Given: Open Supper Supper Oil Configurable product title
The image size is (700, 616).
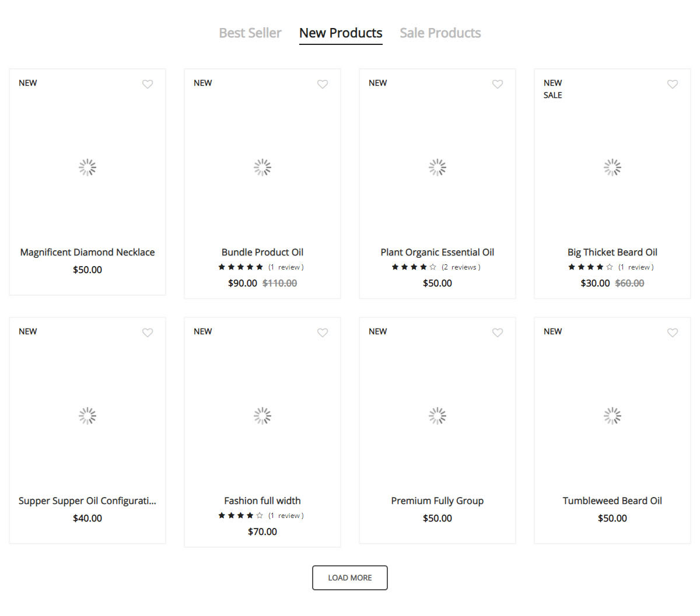Looking at the screenshot, I should (x=87, y=501).
